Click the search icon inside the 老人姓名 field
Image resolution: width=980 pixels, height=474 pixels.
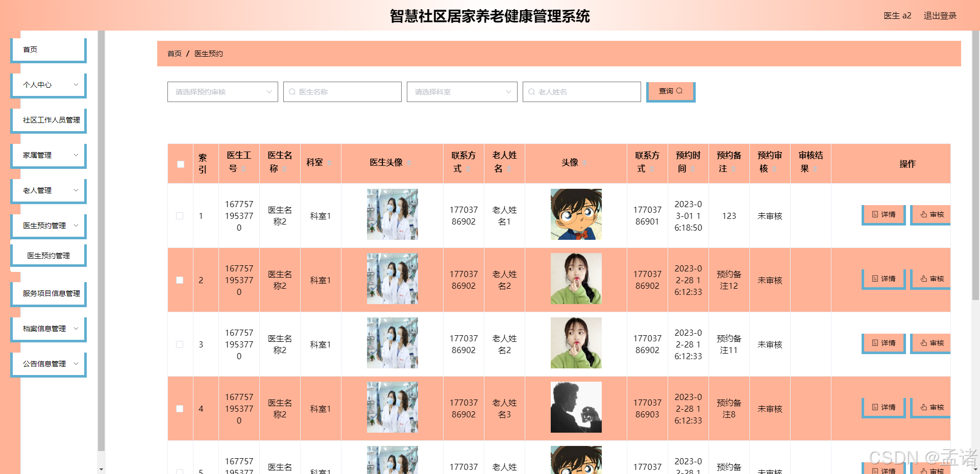tap(531, 92)
